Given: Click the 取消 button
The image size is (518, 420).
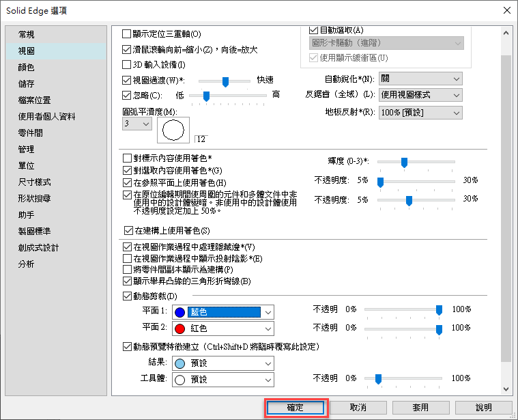Looking at the screenshot, I should (358, 408).
